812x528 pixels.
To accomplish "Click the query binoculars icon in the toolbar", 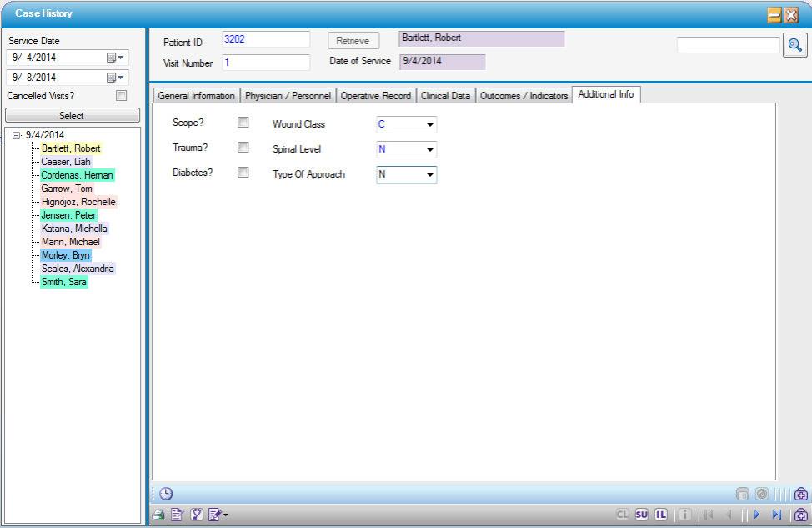I will [196, 515].
